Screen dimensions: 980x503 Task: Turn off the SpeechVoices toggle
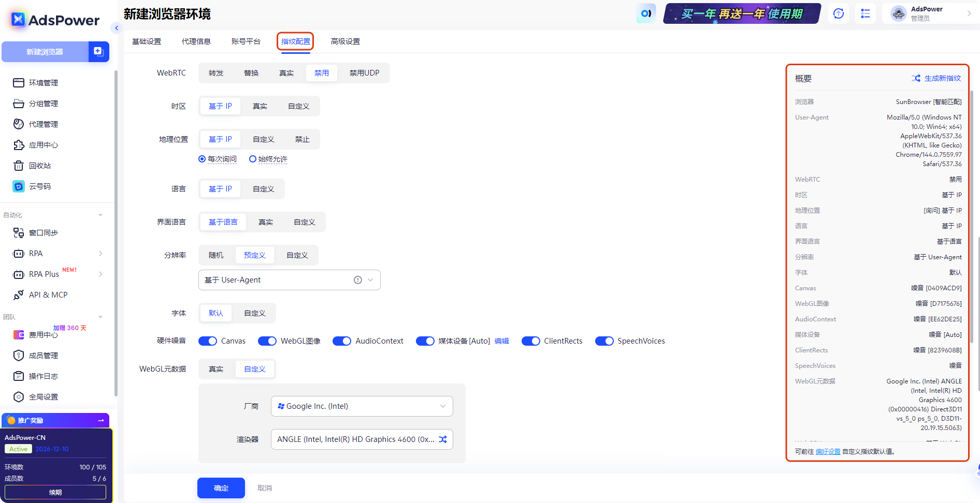pyautogui.click(x=604, y=341)
